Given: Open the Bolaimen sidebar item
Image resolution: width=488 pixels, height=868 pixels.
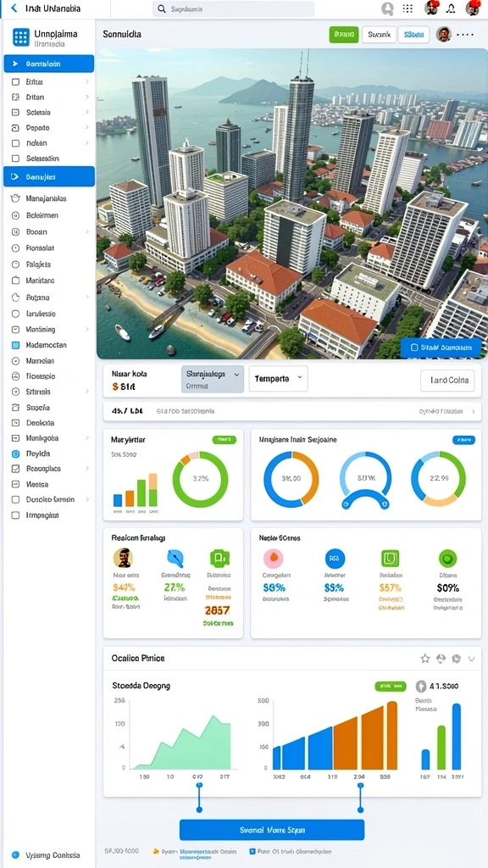Looking at the screenshot, I should click(42, 215).
